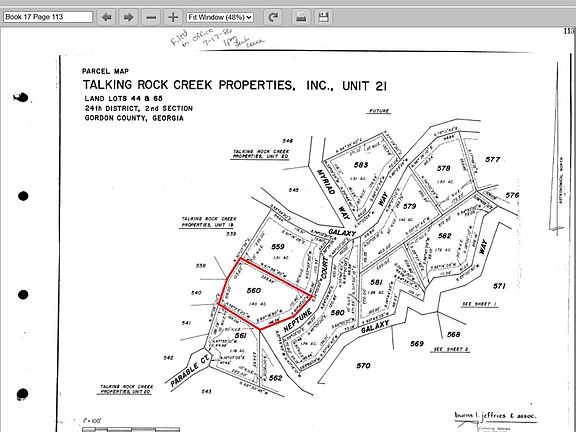The width and height of the screenshot is (576, 432).
Task: Click the LAND LOTS 44 & 65 text
Action: pyautogui.click(x=123, y=98)
